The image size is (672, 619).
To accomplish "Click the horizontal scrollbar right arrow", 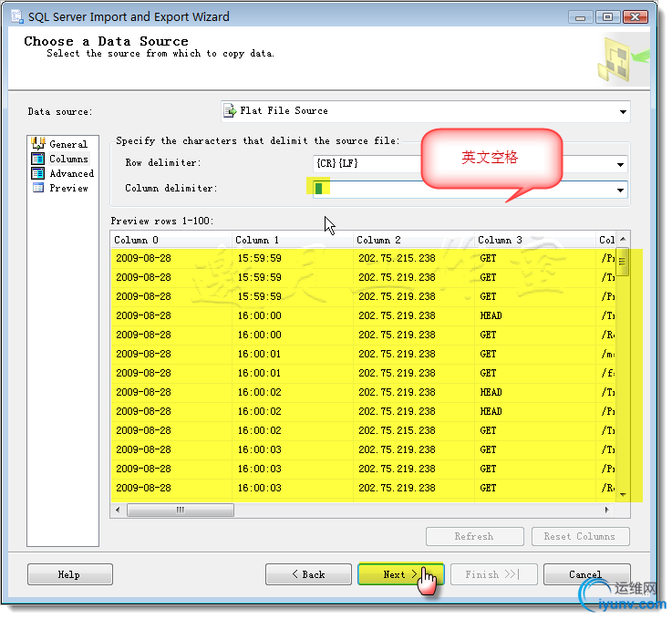I will click(607, 510).
